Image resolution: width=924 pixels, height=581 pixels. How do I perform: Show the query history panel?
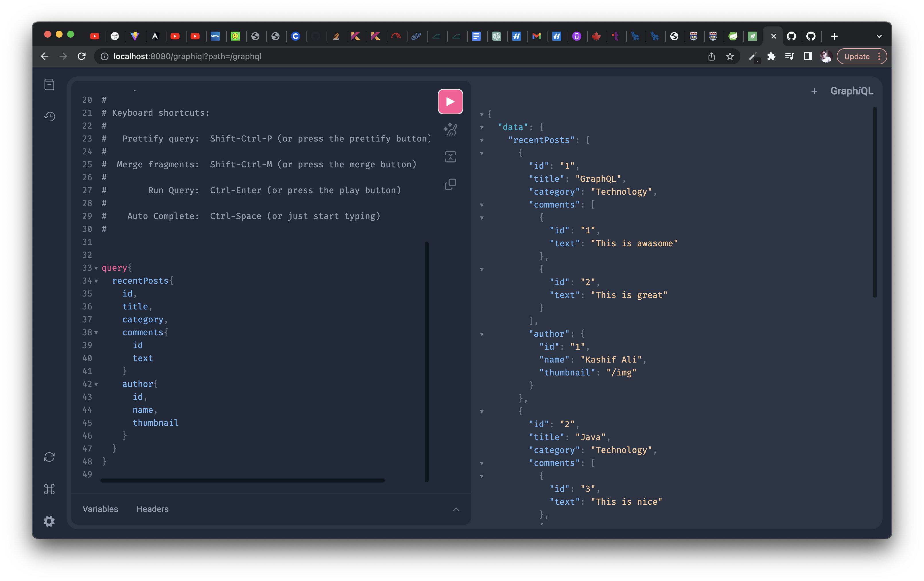[x=49, y=116]
